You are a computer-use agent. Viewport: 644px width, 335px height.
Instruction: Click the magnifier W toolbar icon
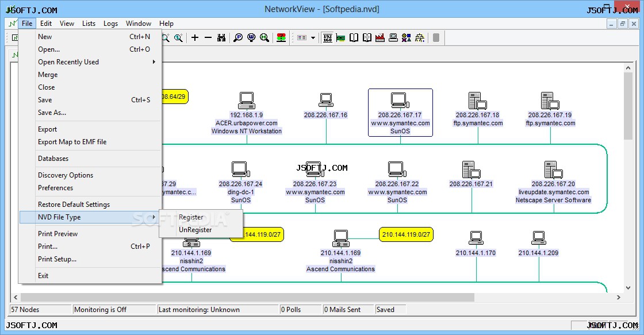[x=251, y=38]
